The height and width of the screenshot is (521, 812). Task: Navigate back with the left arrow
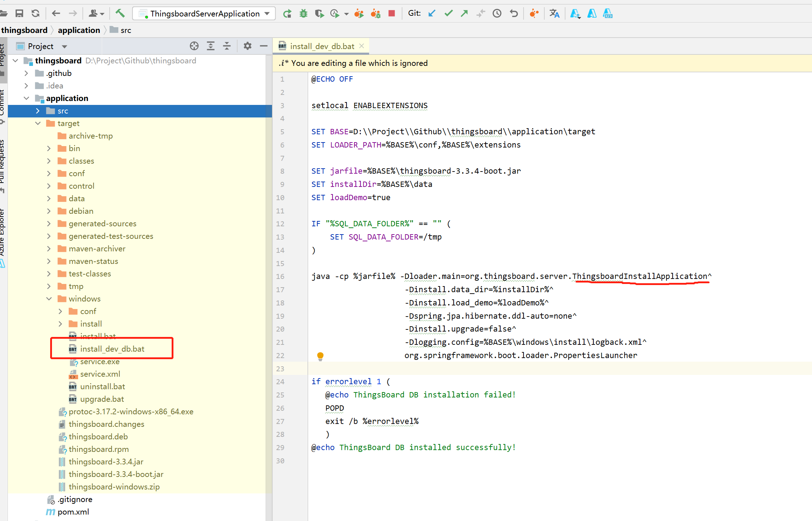[56, 14]
